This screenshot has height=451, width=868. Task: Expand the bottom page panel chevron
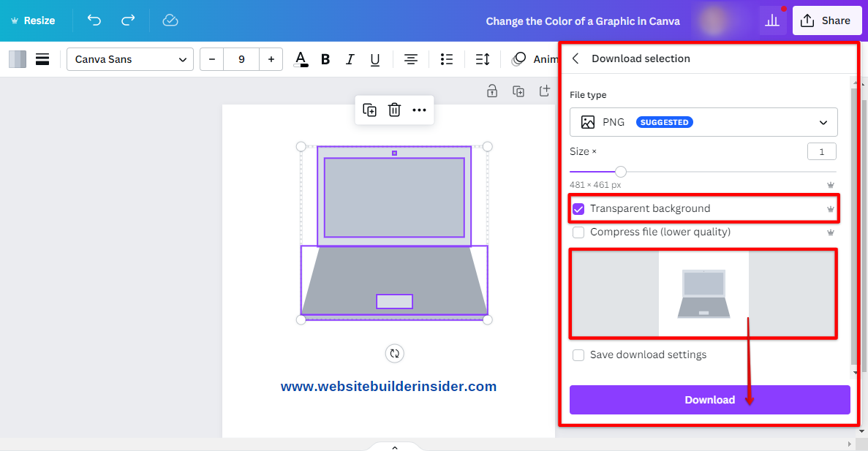[x=394, y=447]
